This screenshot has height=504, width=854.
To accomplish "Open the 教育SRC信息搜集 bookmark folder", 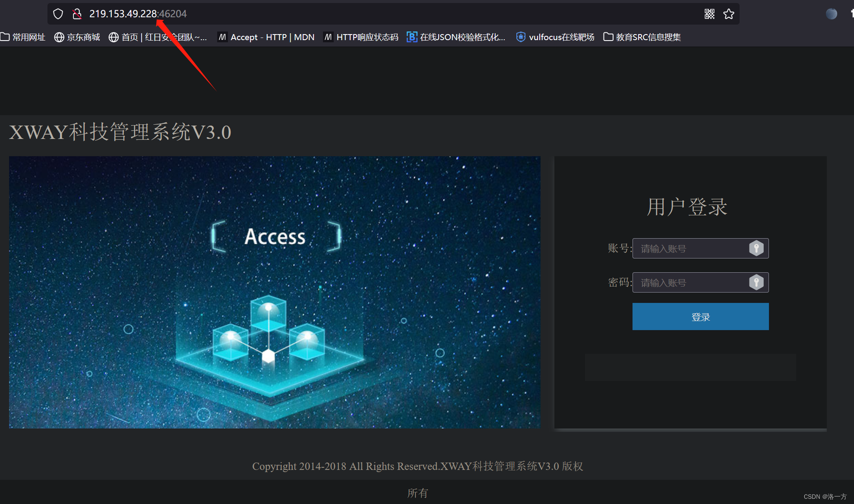I will click(642, 37).
